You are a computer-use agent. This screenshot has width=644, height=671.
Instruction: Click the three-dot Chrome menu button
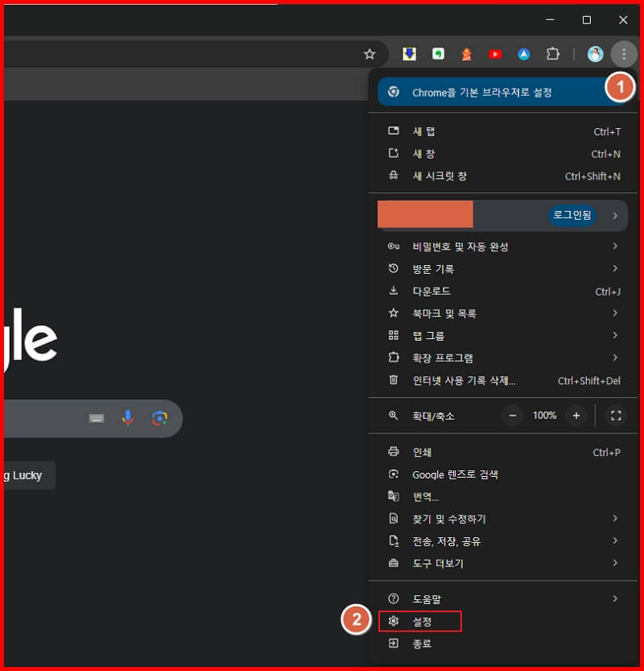[624, 54]
